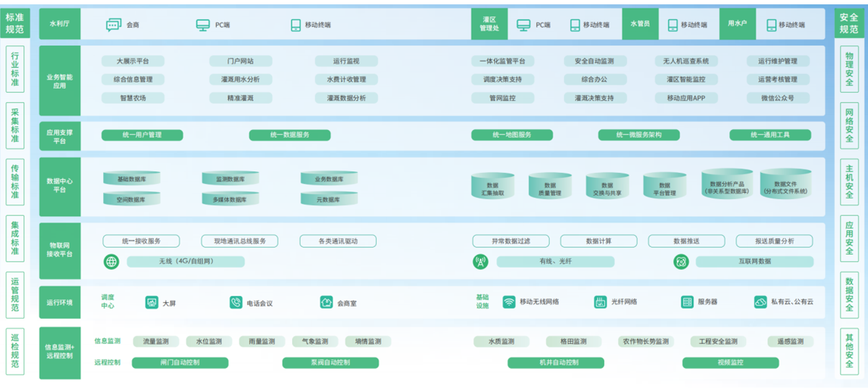Screen dimensions: 868x392
Task: Click the 会商 chat bubble icon
Action: (113, 25)
